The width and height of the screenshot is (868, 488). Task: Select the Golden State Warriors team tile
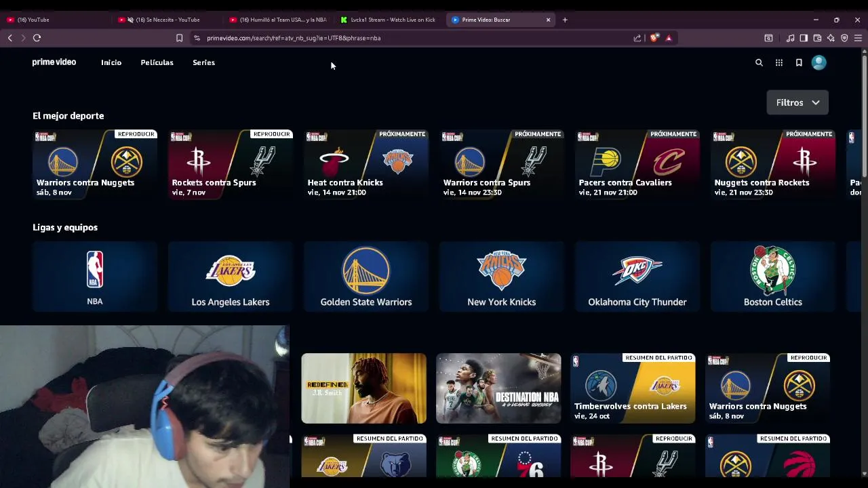pyautogui.click(x=366, y=277)
